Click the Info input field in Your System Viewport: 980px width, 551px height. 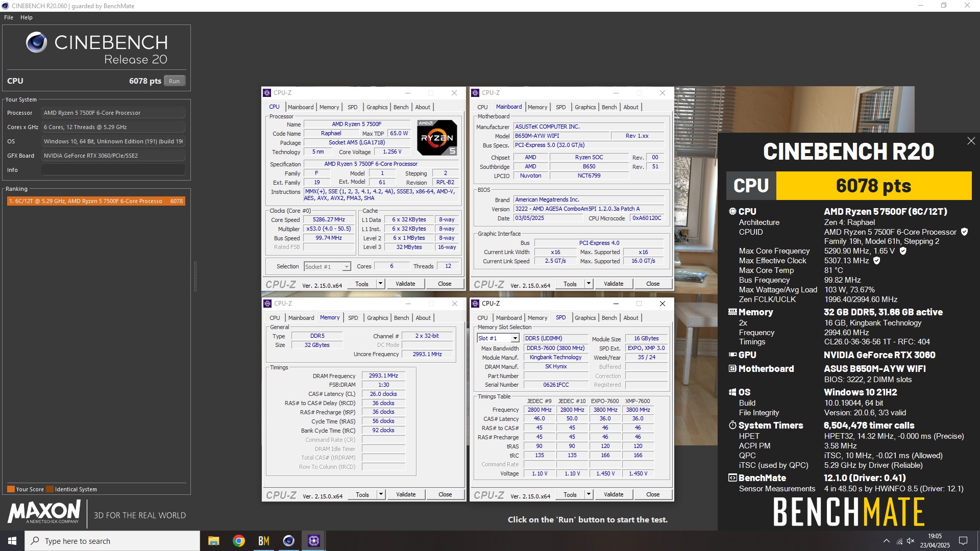click(113, 170)
